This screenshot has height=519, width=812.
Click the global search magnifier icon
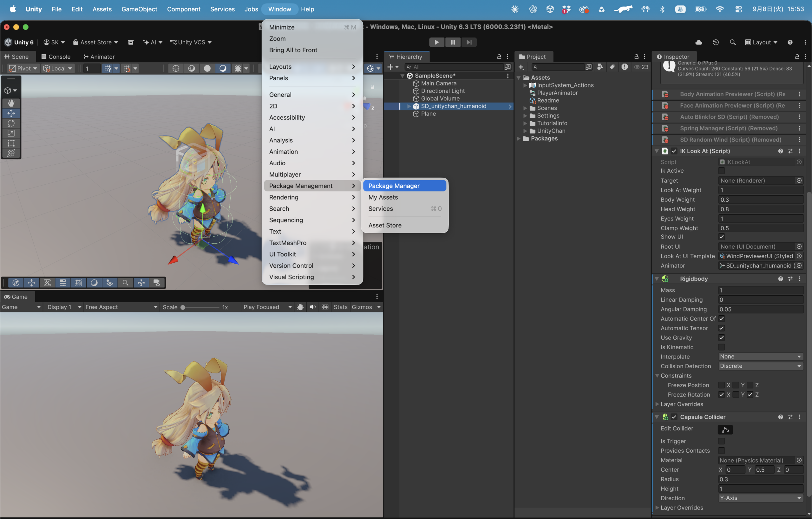(733, 42)
